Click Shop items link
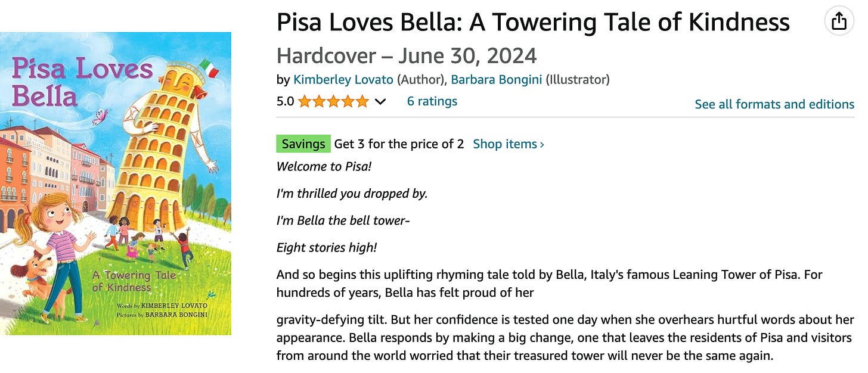Viewport: 868px width, 373px height. point(505,144)
